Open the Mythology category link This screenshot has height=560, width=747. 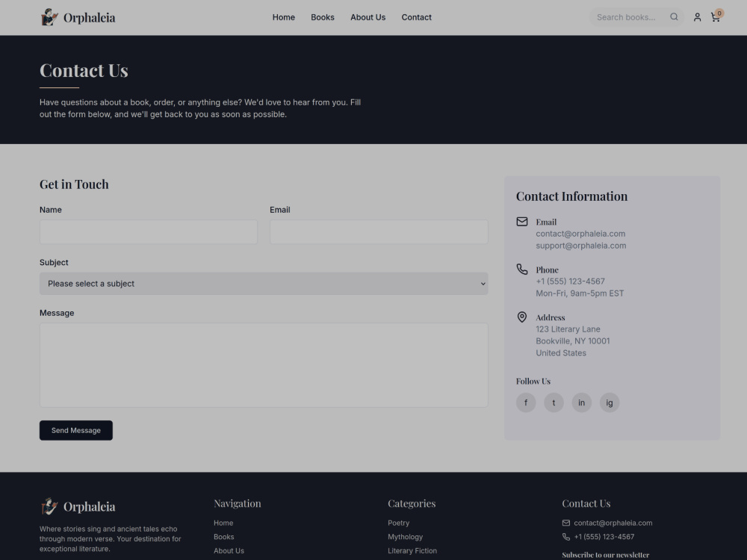click(x=405, y=537)
